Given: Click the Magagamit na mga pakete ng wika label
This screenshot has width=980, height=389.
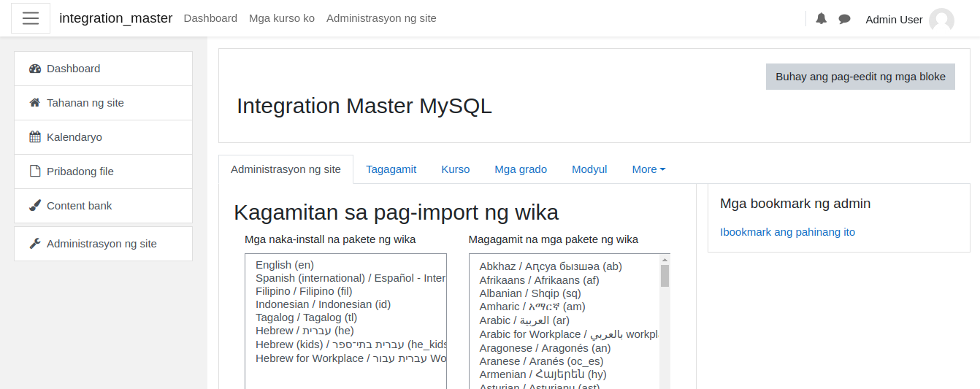Looking at the screenshot, I should pos(554,239).
